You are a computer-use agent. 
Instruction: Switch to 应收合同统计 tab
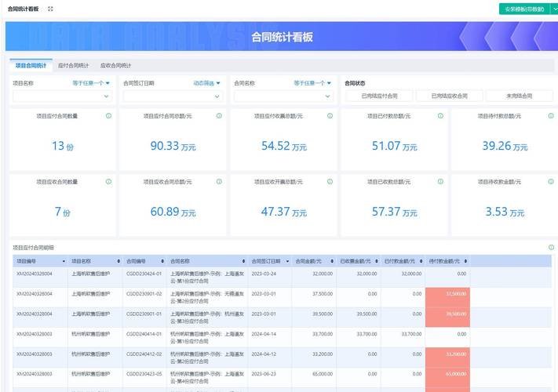(115, 66)
